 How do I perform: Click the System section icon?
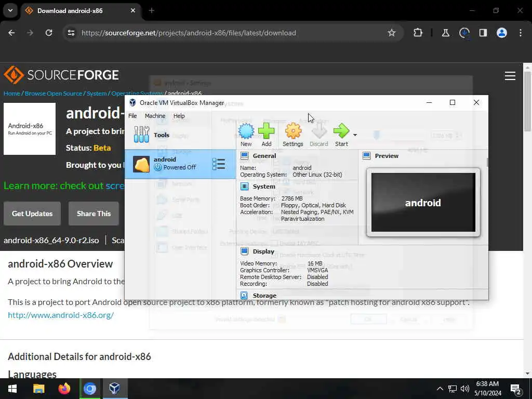pos(244,187)
